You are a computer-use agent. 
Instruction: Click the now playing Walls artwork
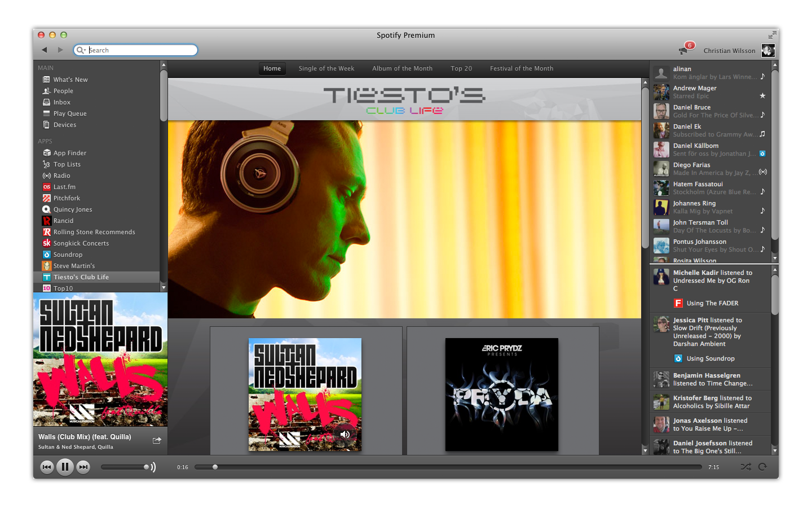click(100, 360)
